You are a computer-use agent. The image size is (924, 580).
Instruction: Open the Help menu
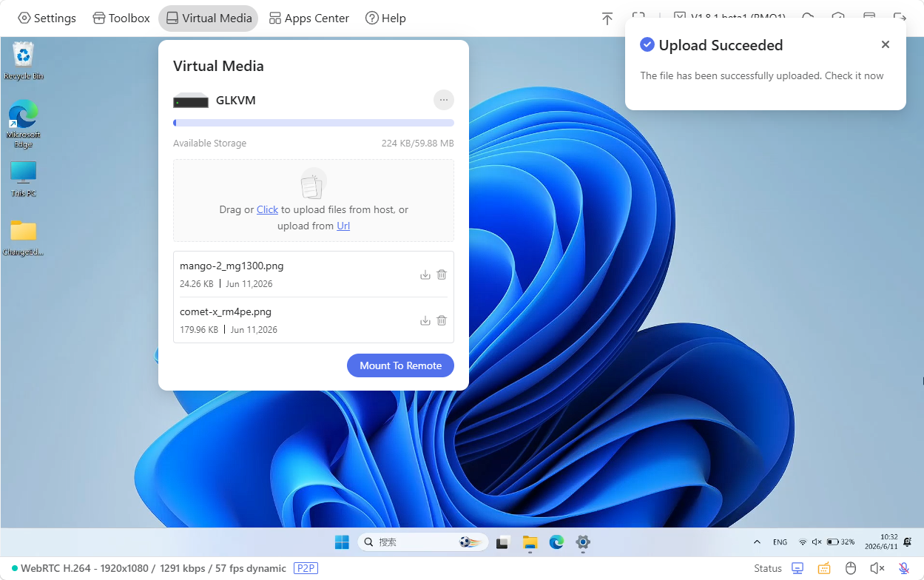click(x=385, y=18)
